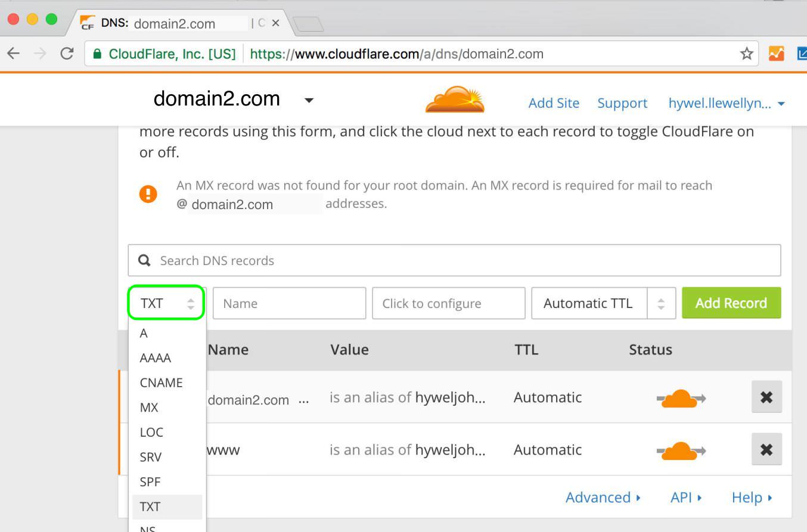Click the Automatic TTL of the domain2.com record
Viewport: 807px width, 532px height.
point(548,397)
